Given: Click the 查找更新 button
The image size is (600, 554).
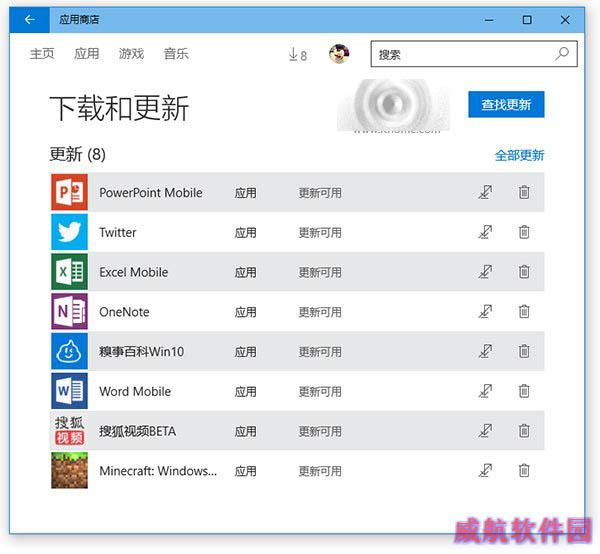Looking at the screenshot, I should (x=506, y=104).
